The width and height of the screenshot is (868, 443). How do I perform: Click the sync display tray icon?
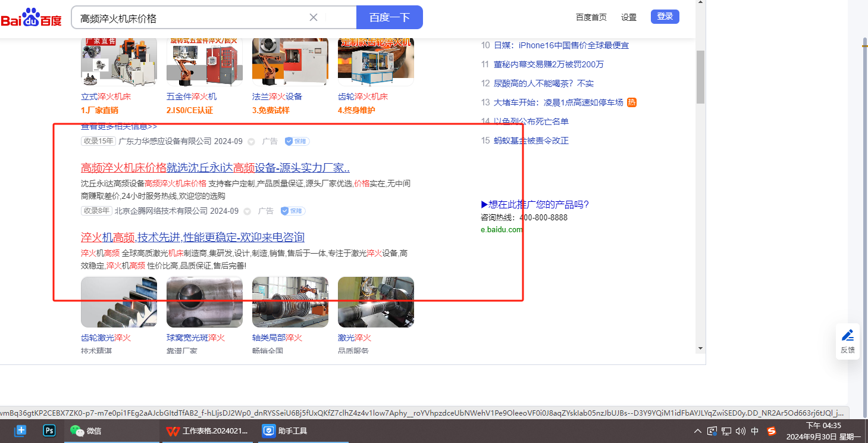[x=712, y=431]
